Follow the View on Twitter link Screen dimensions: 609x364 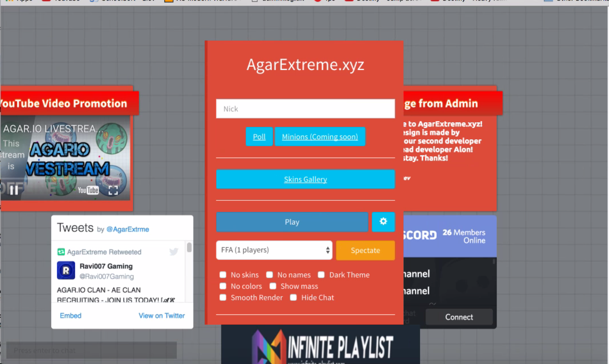(x=162, y=316)
